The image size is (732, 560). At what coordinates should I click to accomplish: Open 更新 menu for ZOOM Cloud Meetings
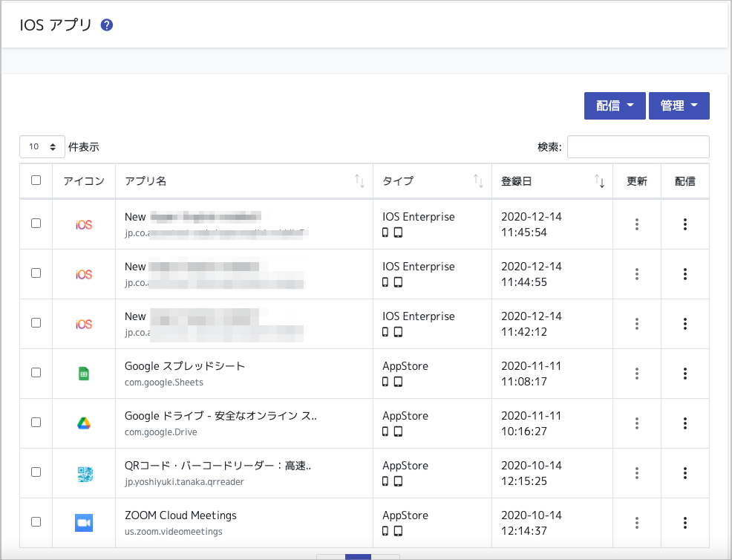[637, 523]
